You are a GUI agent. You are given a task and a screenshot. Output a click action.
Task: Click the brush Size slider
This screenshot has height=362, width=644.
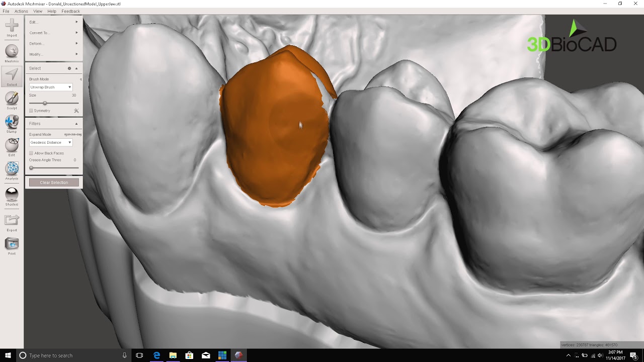click(x=54, y=103)
